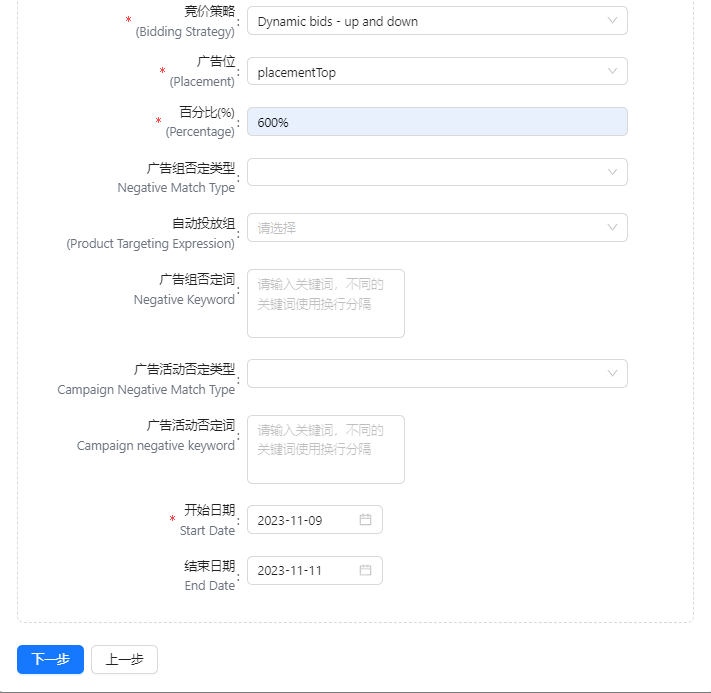Open the Bidding Strategy dropdown

[x=437, y=21]
